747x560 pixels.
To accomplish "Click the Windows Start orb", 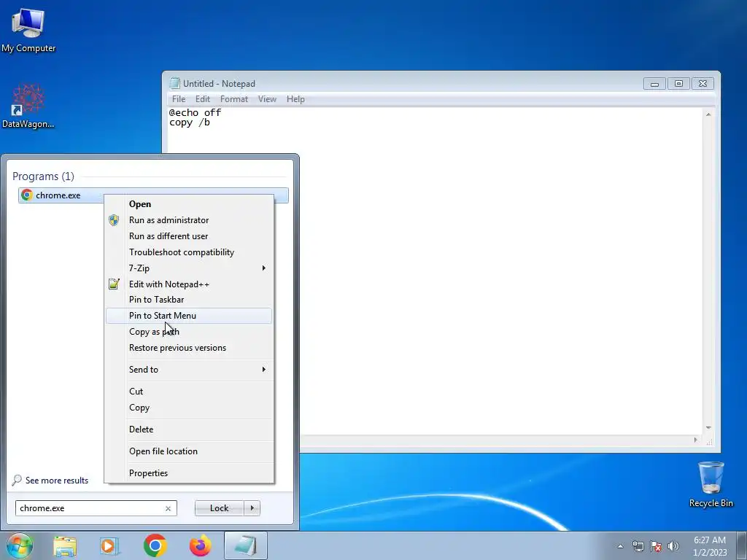I will [x=20, y=545].
